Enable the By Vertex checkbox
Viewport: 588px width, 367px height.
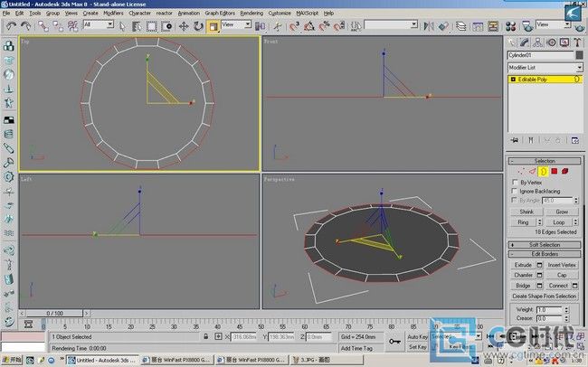515,183
